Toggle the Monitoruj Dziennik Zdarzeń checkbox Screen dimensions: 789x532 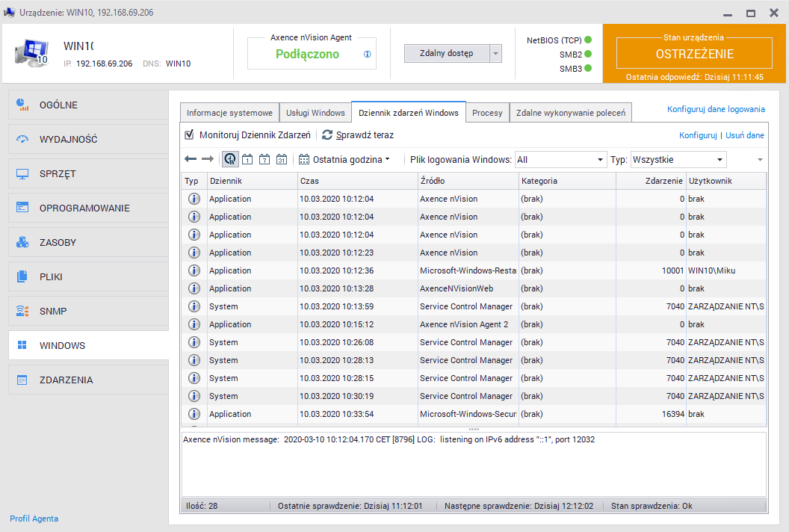tap(189, 135)
